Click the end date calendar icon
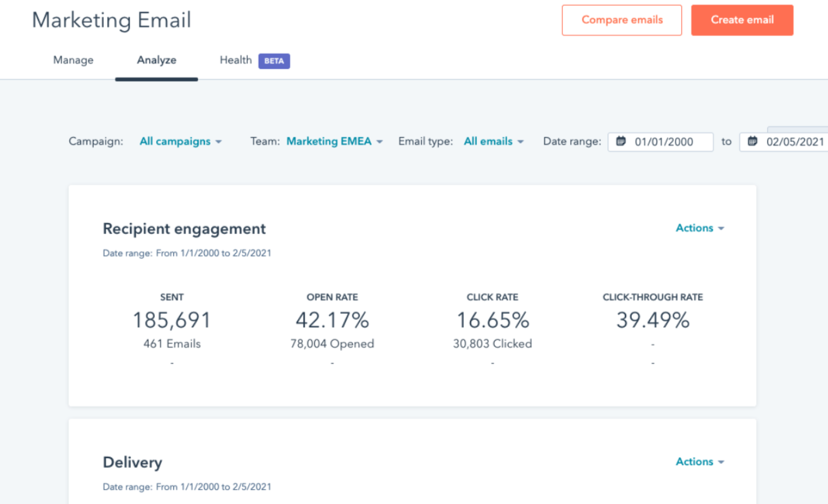 [752, 142]
